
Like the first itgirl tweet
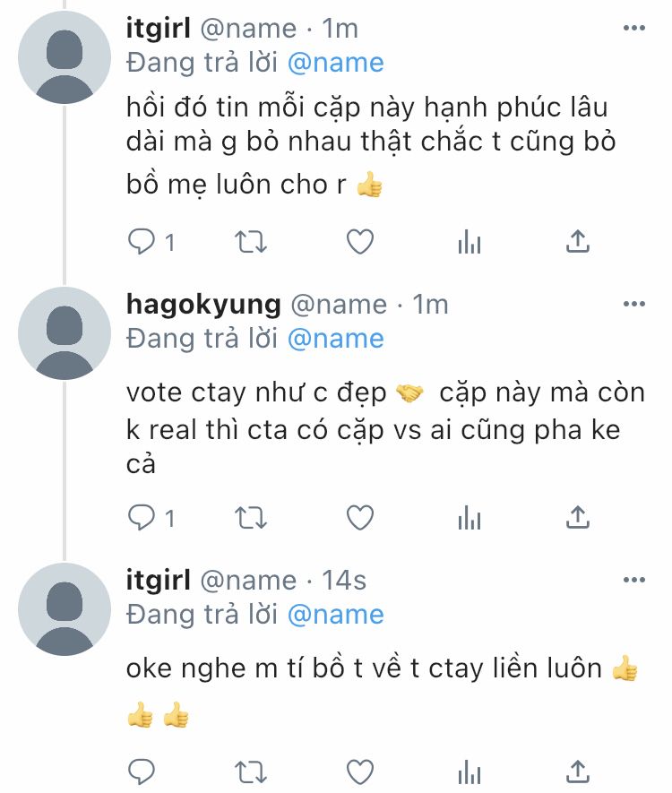coord(360,241)
